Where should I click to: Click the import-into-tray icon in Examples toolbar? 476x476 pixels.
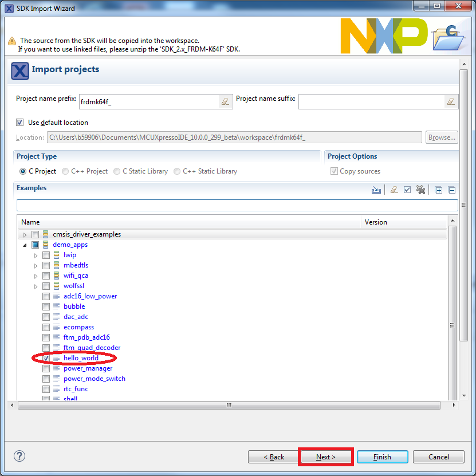coord(376,190)
